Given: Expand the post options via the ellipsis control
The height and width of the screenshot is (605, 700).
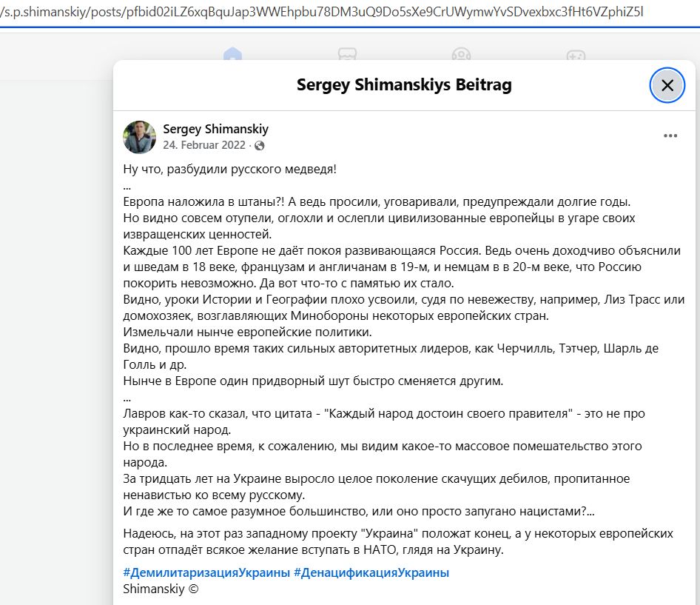Looking at the screenshot, I should (670, 135).
